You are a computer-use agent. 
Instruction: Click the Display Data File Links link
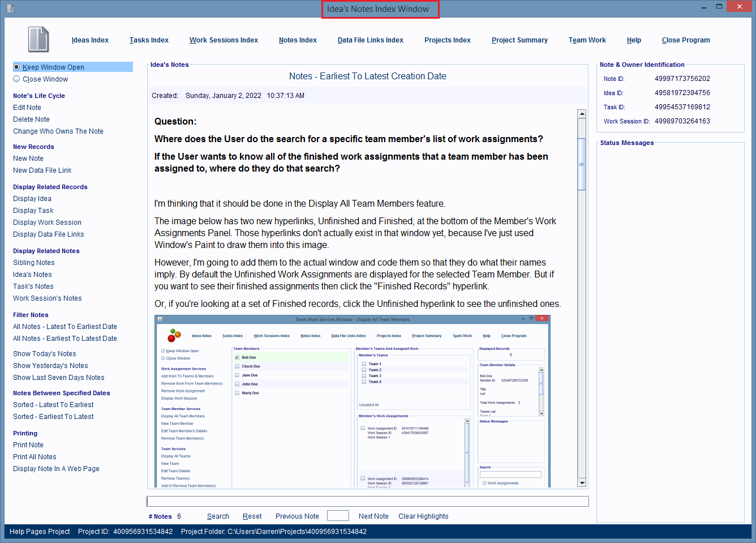point(49,234)
